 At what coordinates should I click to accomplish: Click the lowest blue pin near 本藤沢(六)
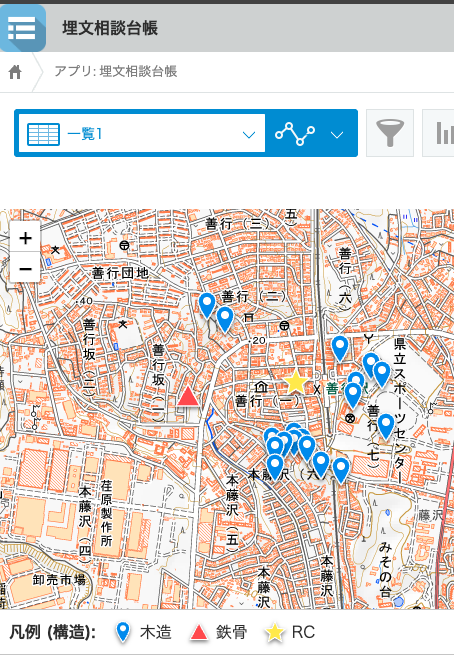(341, 470)
